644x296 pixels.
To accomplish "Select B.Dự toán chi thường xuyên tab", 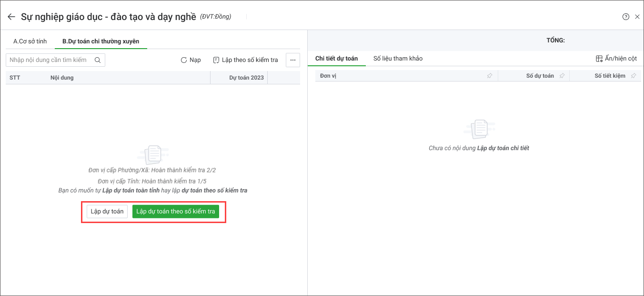I will [101, 41].
